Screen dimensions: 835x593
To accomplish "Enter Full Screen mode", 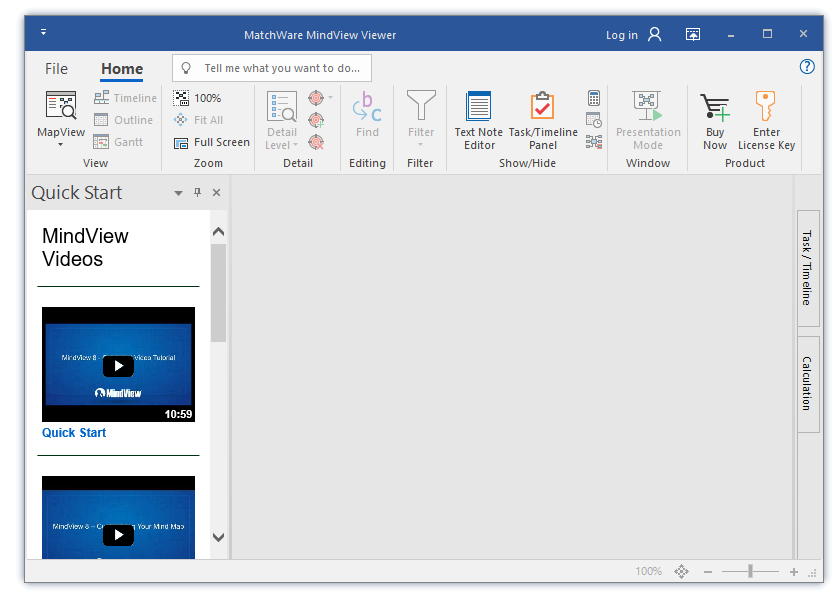I will click(211, 142).
